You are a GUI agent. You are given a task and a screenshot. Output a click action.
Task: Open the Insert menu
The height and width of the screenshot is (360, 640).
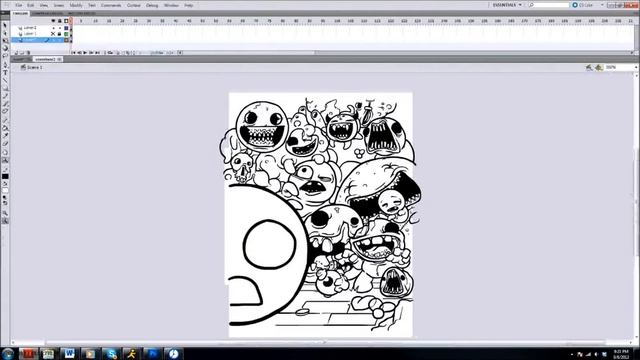point(59,5)
